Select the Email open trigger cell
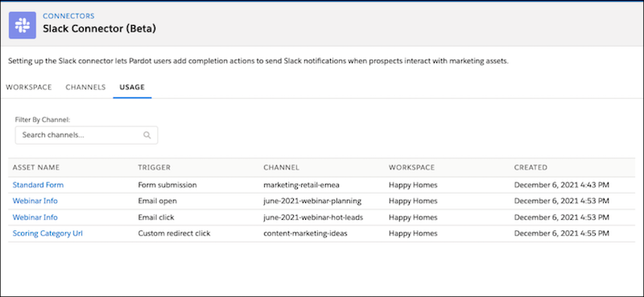The height and width of the screenshot is (297, 644). pyautogui.click(x=157, y=201)
